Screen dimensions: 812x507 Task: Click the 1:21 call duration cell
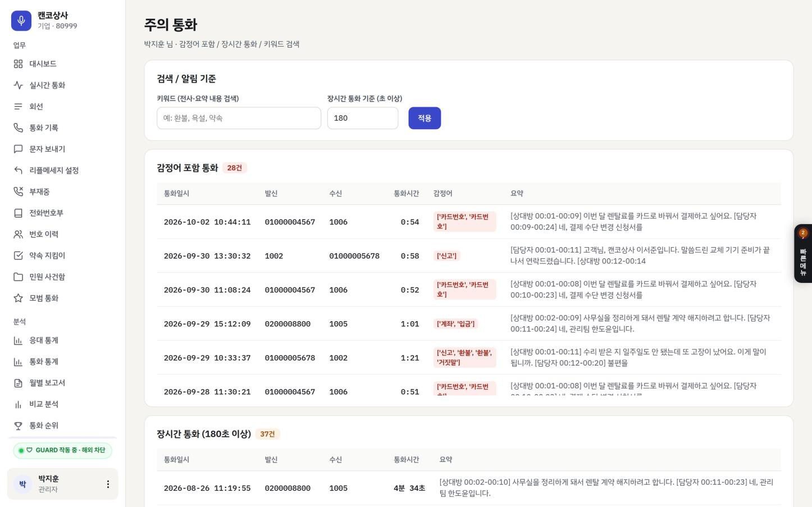[410, 358]
